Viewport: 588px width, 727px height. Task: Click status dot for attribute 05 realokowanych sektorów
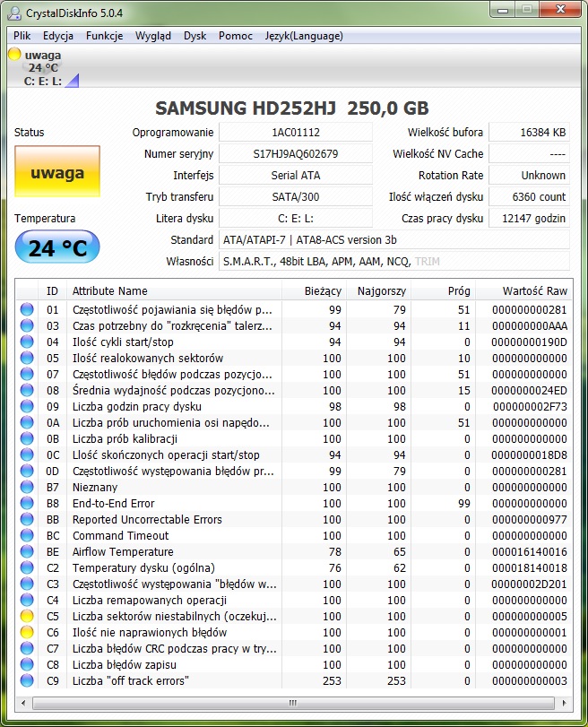tap(27, 358)
